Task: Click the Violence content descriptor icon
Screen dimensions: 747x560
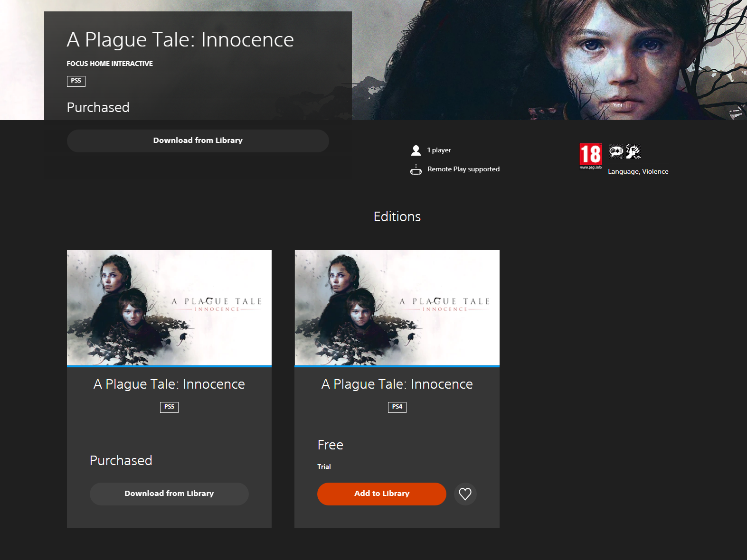Action: [633, 151]
